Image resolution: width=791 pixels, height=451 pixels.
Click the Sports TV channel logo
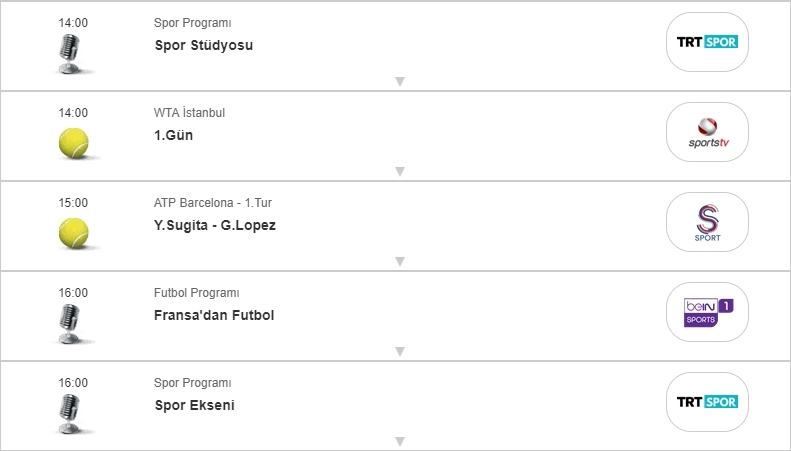[707, 132]
